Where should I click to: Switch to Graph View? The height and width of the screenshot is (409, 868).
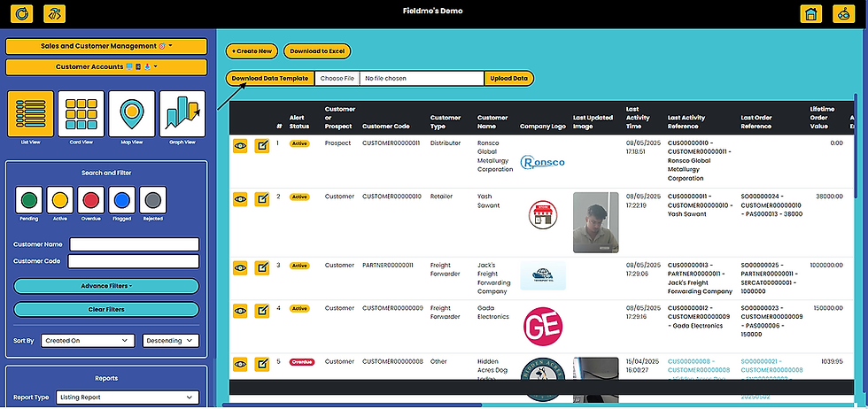pyautogui.click(x=182, y=114)
